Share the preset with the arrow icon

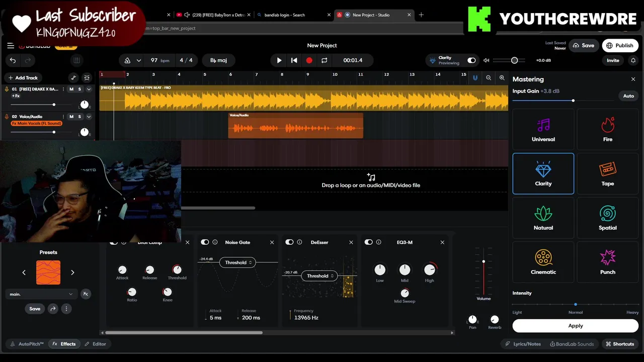click(53, 309)
